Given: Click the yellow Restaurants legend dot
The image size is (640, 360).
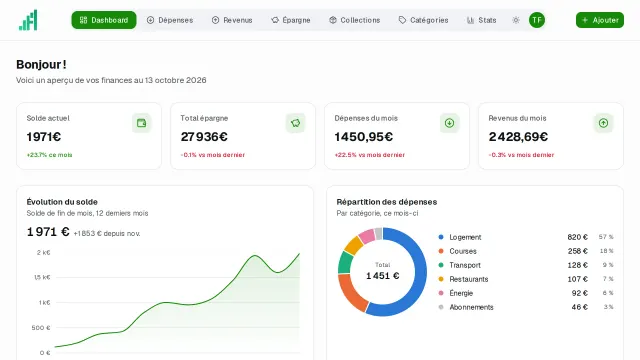Looking at the screenshot, I should [441, 279].
